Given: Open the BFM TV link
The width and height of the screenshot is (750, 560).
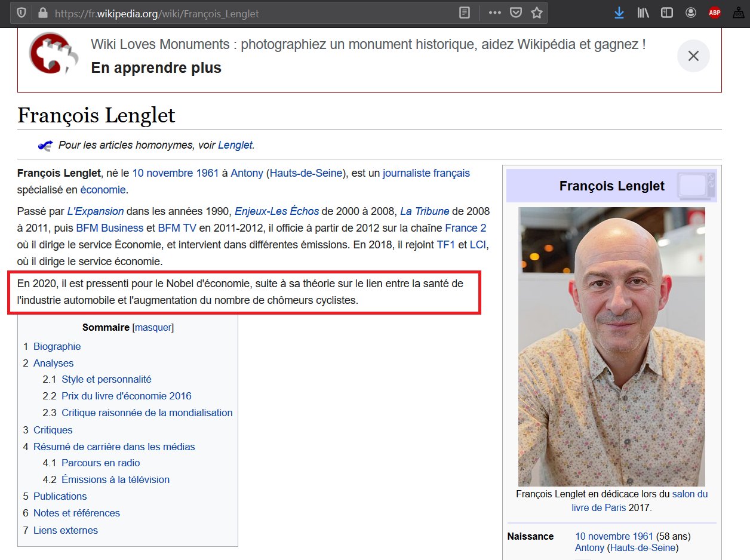Looking at the screenshot, I should pyautogui.click(x=177, y=228).
